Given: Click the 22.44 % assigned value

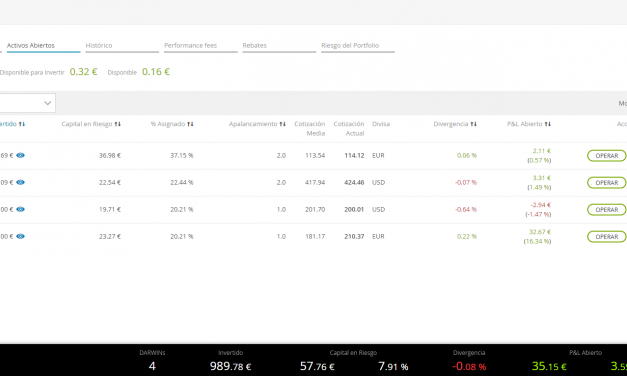Looking at the screenshot, I should pos(182,182).
